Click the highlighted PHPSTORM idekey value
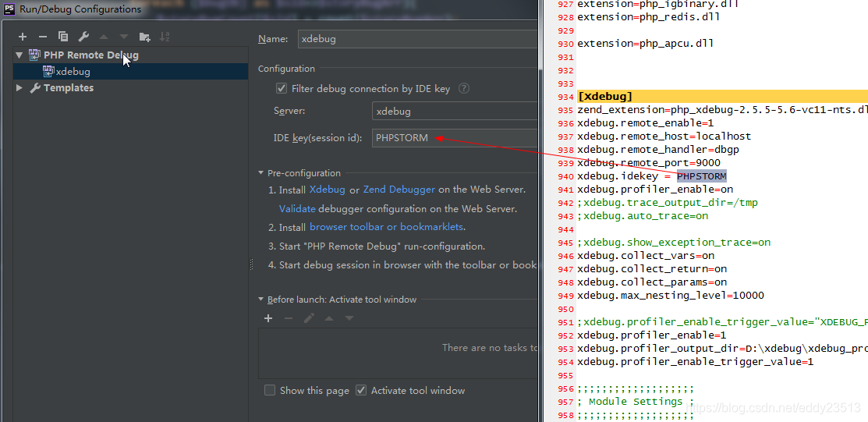The width and height of the screenshot is (868, 422). tap(701, 176)
